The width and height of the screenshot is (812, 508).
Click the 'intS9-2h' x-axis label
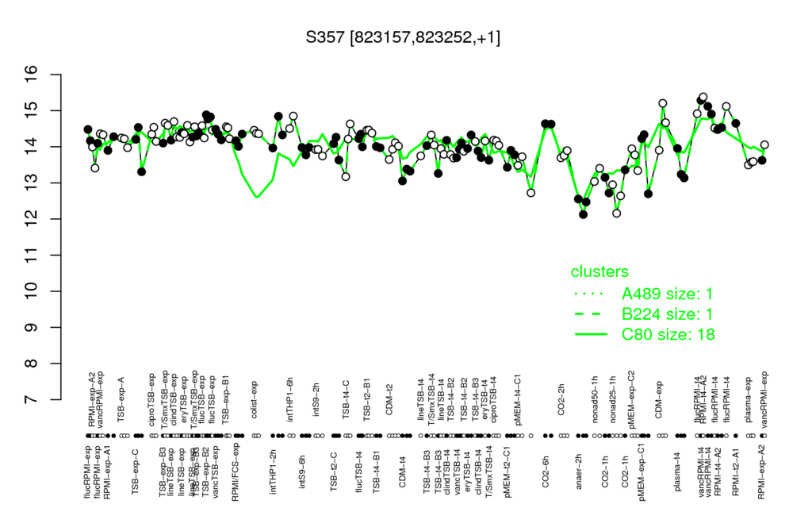[316, 400]
